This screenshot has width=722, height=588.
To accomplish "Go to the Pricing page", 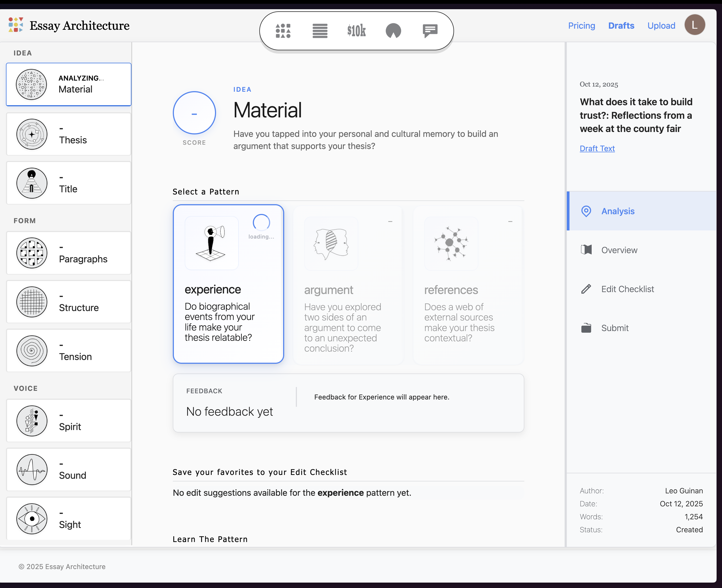I will [581, 26].
